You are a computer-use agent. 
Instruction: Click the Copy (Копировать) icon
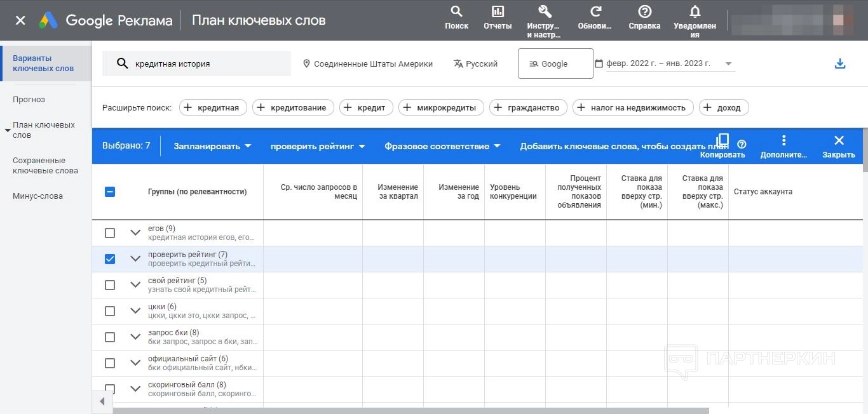(x=722, y=140)
